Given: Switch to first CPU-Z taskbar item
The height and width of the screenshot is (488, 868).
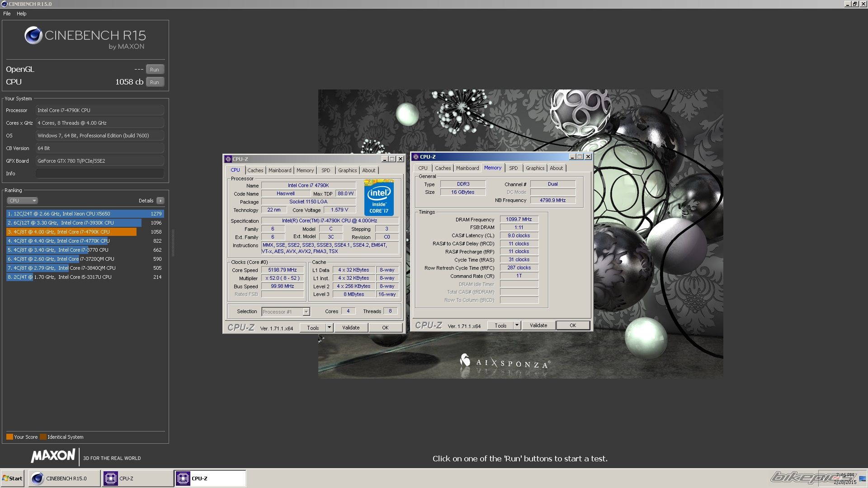Looking at the screenshot, I should (x=137, y=479).
